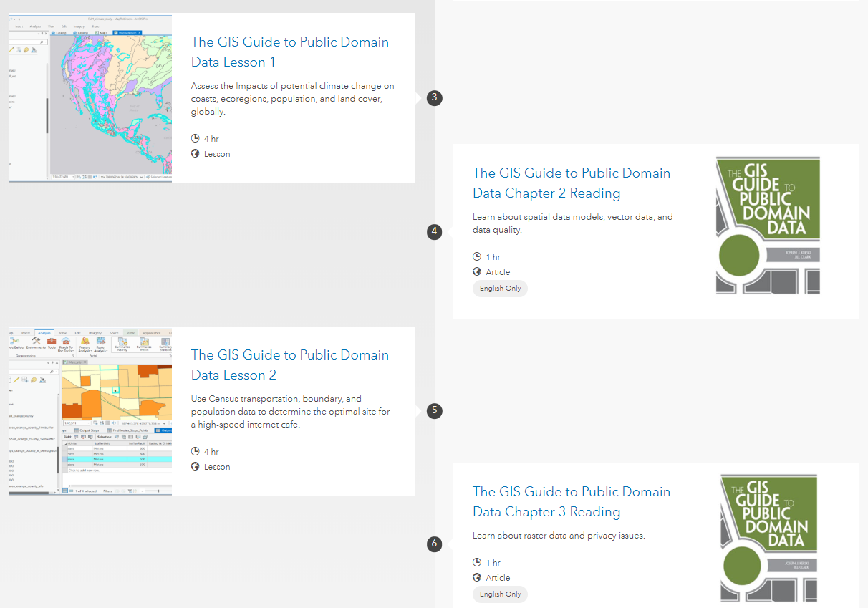Screen dimensions: 868x608
Task: Click the 'Lesson' type label on Lesson 1 card
Action: point(217,154)
